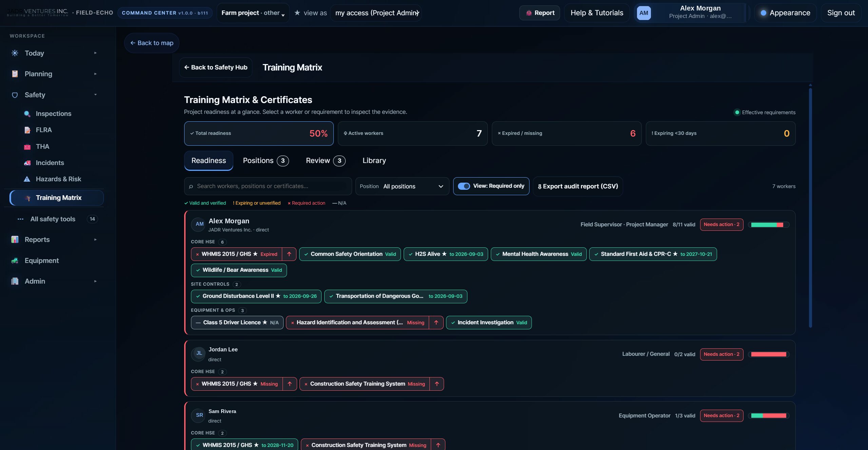Upload arrow for Alex Morgan's expired WHMIS

click(x=289, y=254)
